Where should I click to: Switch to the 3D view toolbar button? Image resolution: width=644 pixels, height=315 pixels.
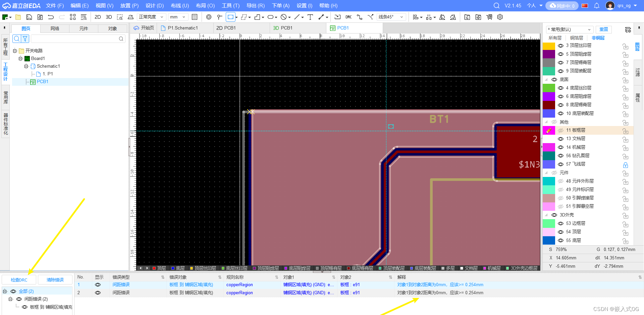click(109, 17)
